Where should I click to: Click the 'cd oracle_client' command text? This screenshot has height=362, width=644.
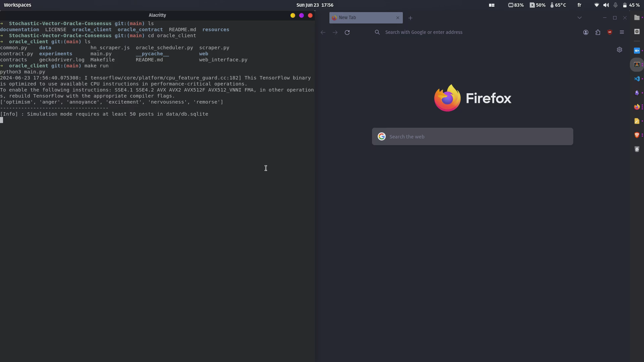pos(172,36)
